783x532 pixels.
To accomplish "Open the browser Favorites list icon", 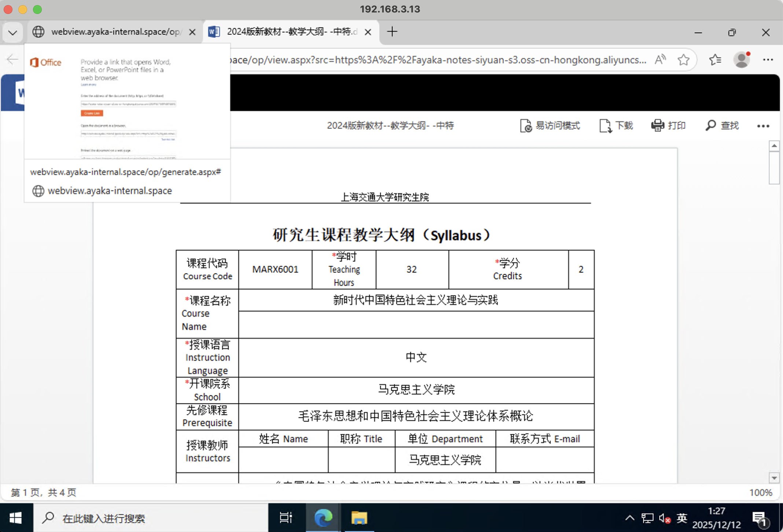I will [x=715, y=60].
